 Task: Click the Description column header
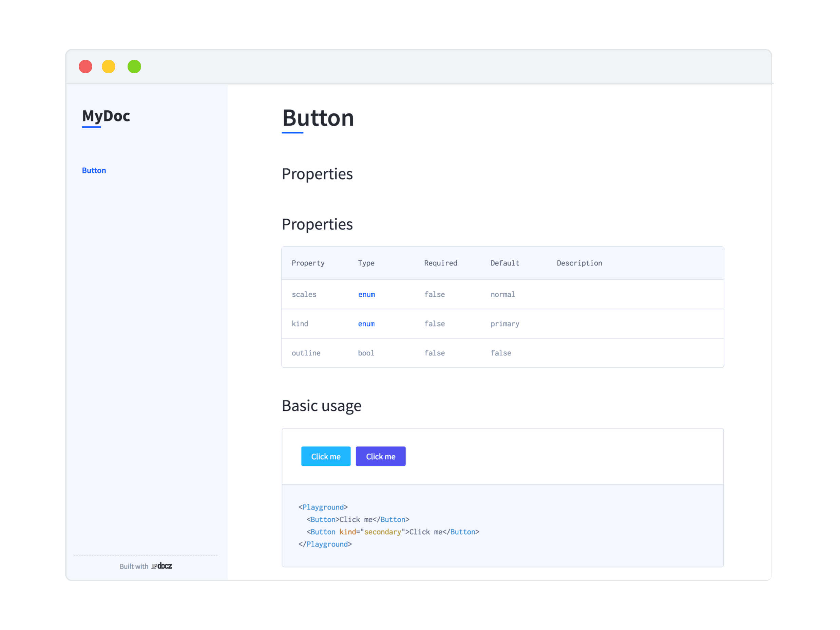point(579,263)
